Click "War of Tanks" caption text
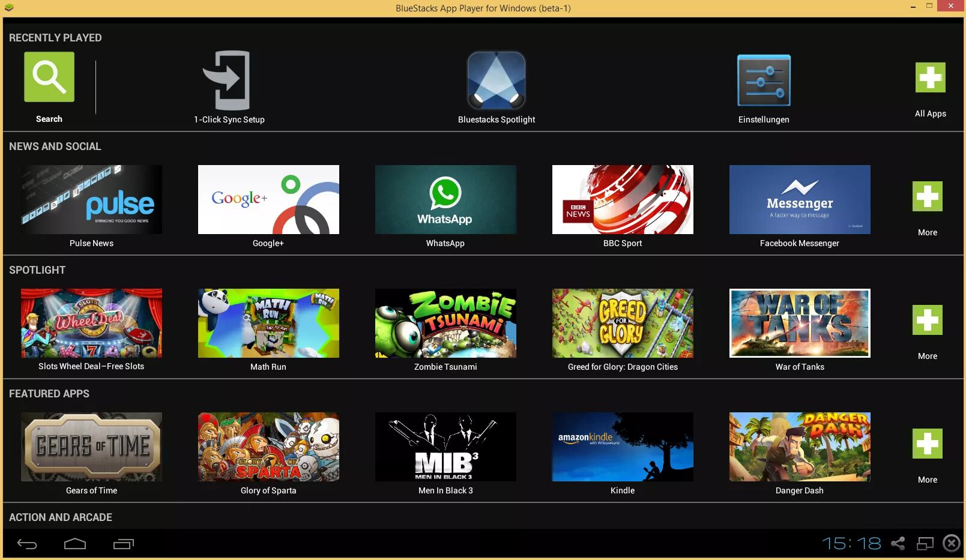This screenshot has height=560, width=966. (x=800, y=367)
